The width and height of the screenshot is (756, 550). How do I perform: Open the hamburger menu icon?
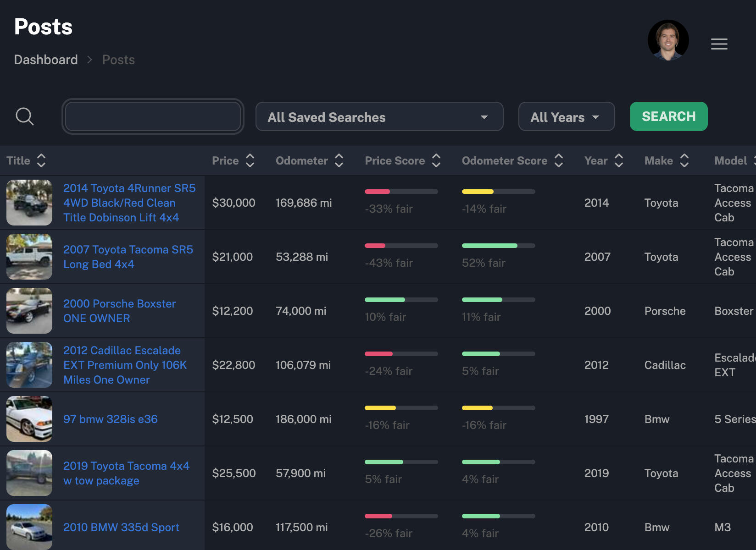719,44
